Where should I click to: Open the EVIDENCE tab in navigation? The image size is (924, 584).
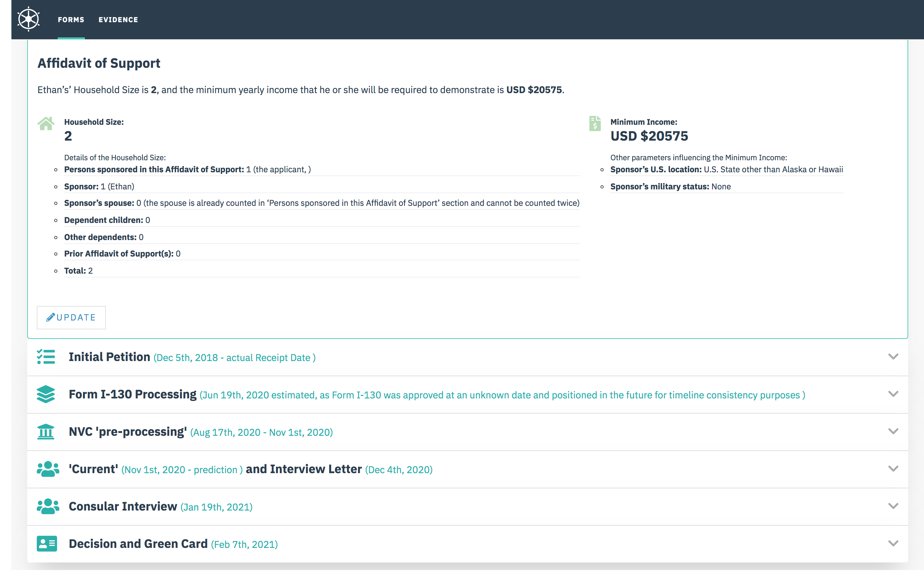[x=118, y=19]
